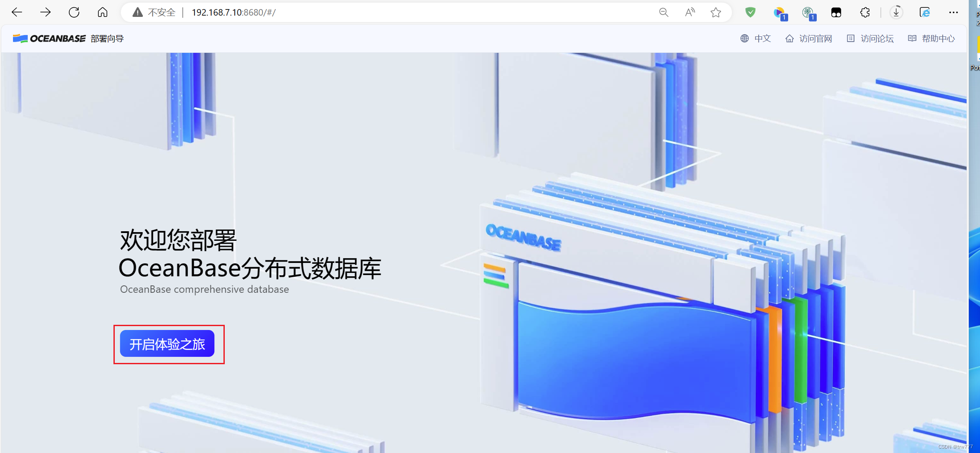The image size is (980, 453).
Task: Open the multicolored extension with badge
Action: click(780, 13)
